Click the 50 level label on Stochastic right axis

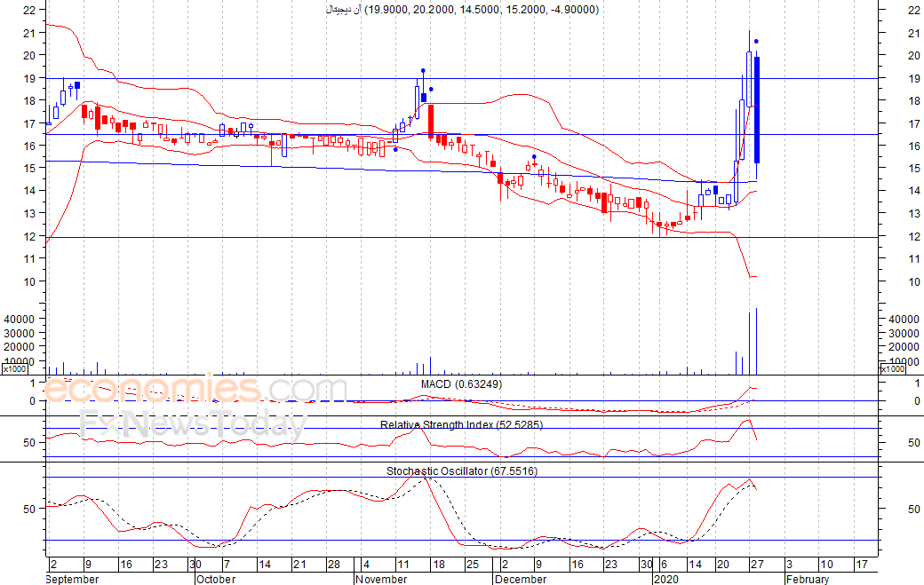[914, 509]
